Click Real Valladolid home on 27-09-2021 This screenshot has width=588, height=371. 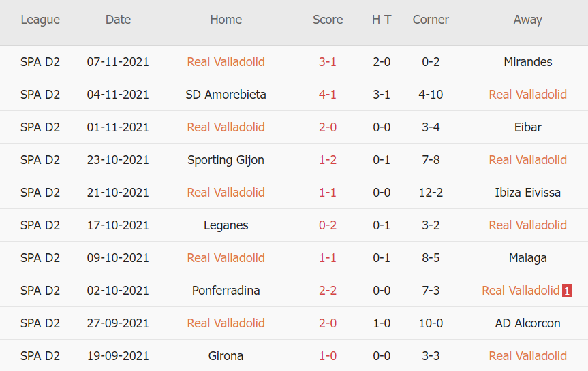pos(226,323)
